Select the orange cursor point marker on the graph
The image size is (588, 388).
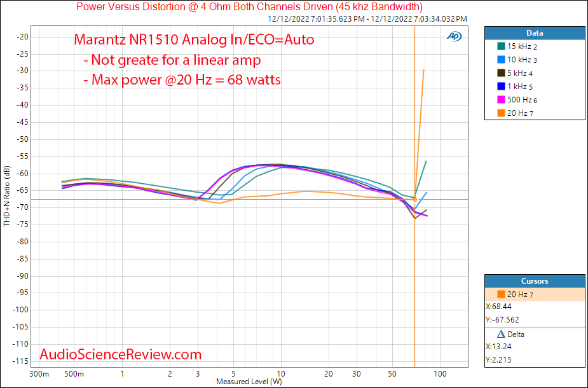[414, 200]
